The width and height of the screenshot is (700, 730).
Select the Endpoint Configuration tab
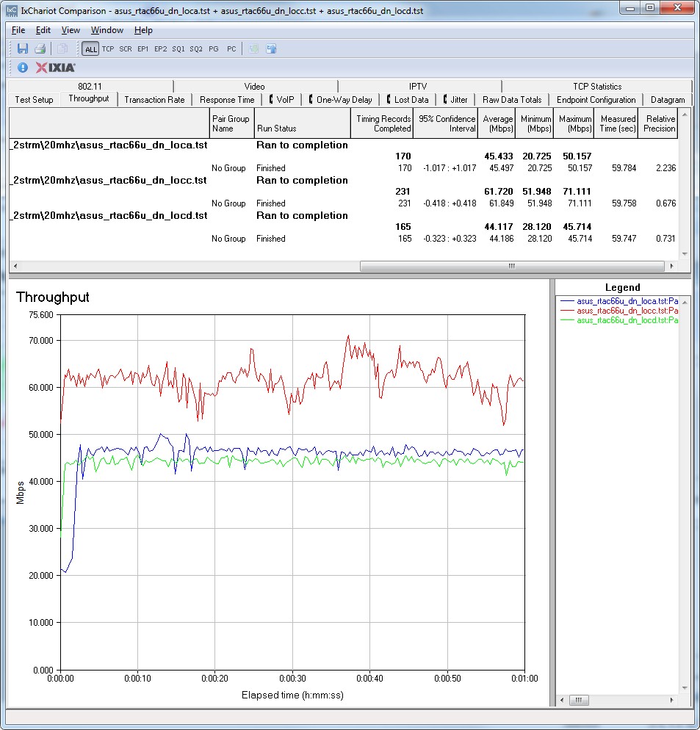pos(596,100)
